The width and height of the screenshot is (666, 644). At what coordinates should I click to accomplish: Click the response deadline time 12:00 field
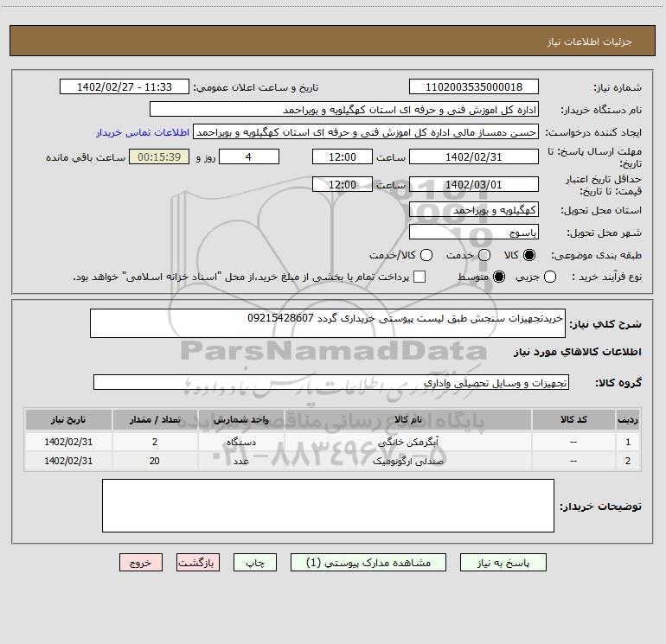[x=343, y=156]
